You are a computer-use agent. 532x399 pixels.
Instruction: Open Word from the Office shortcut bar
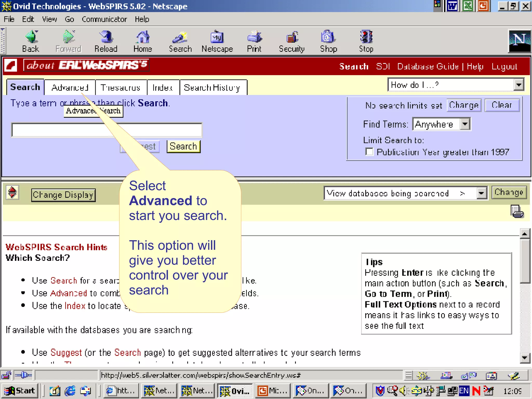(452, 6)
